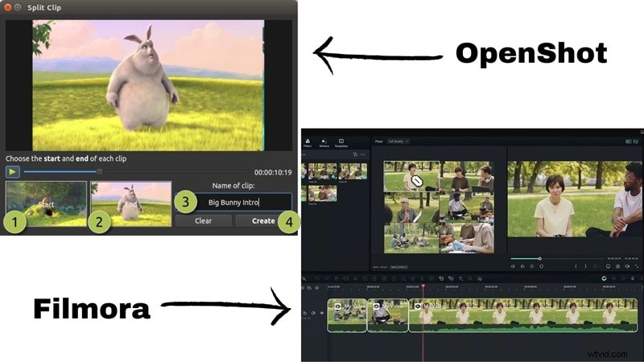This screenshot has width=644, height=362.
Task: Toggle the layout view icon above the player
Action: click(628, 142)
